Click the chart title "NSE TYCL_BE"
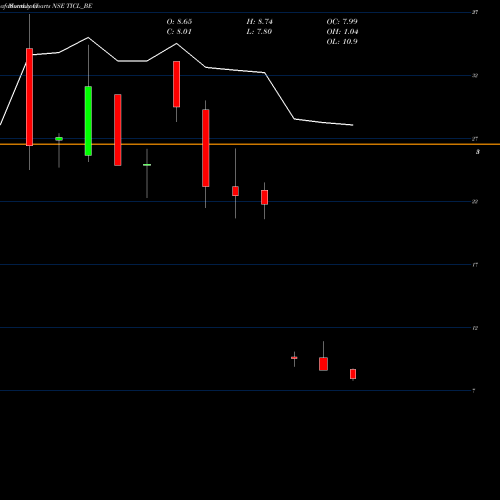The width and height of the screenshot is (500, 500). coord(72,6)
